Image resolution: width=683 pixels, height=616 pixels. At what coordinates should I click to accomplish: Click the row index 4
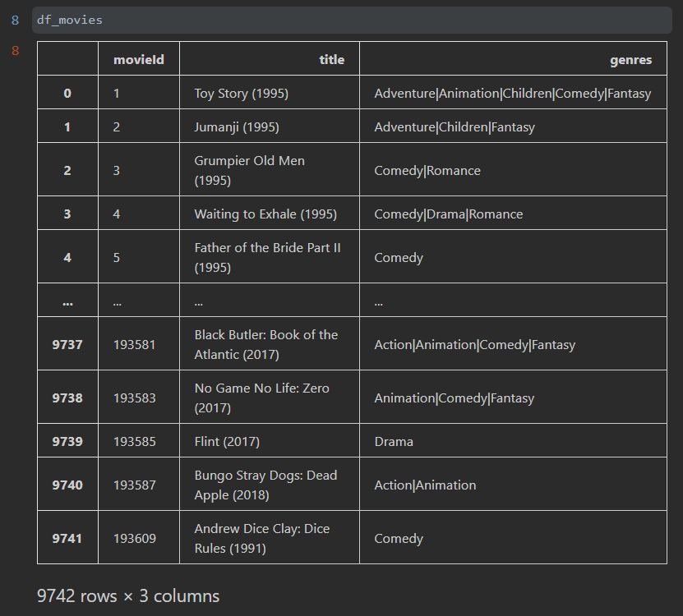tap(67, 257)
